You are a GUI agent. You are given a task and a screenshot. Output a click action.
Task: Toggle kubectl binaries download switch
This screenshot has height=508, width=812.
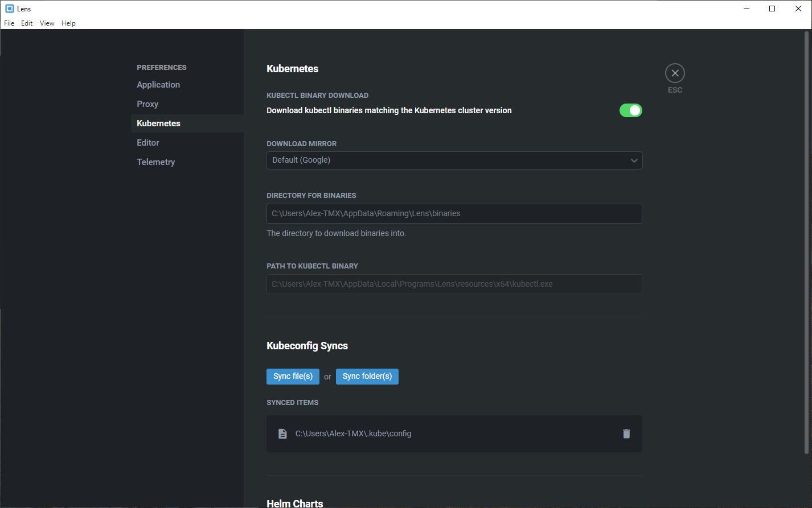click(631, 110)
